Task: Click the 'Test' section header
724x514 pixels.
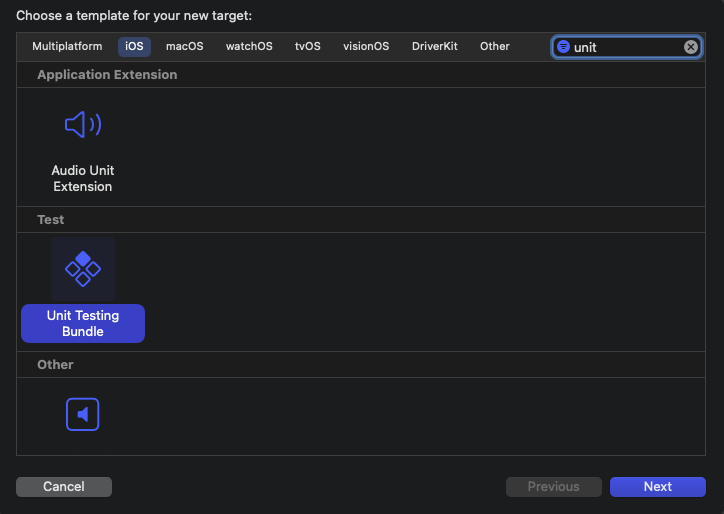Action: click(51, 220)
